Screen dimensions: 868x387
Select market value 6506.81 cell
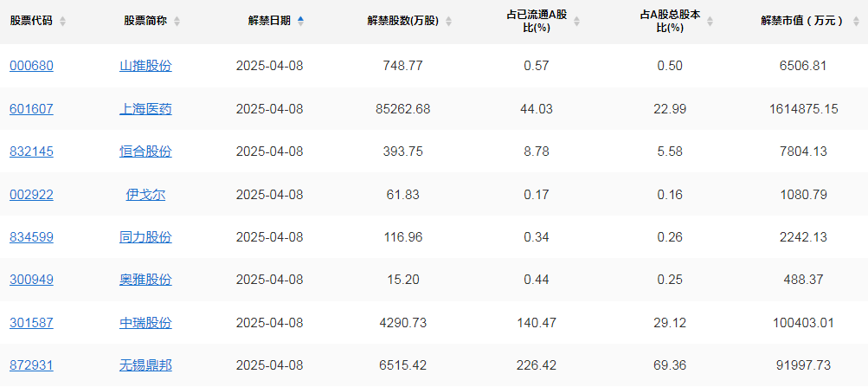pos(803,66)
